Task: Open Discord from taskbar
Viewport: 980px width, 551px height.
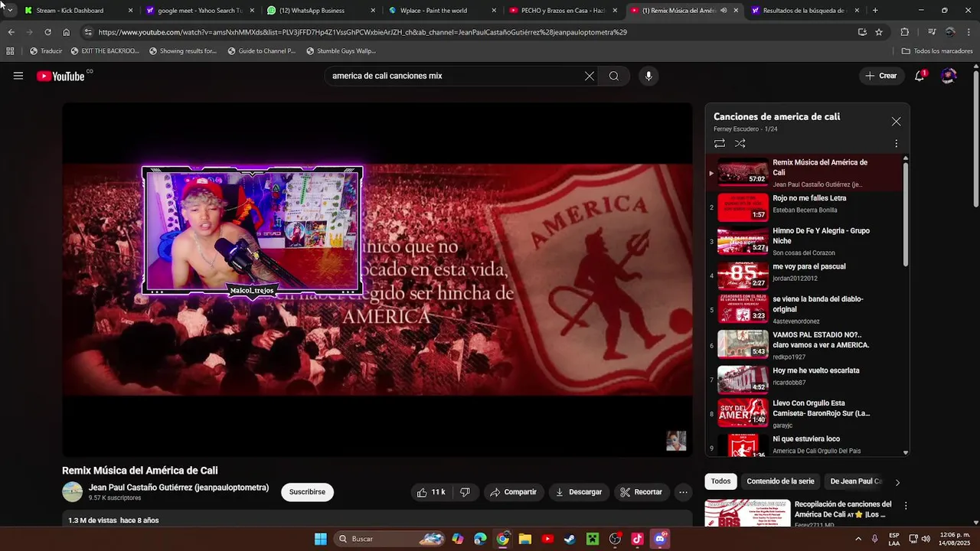Action: [660, 539]
